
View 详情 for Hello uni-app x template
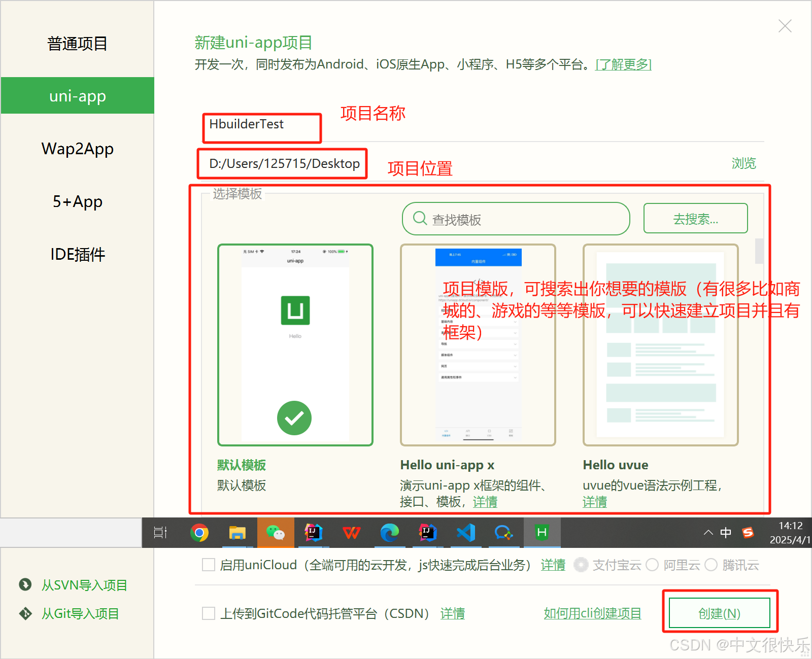point(485,502)
